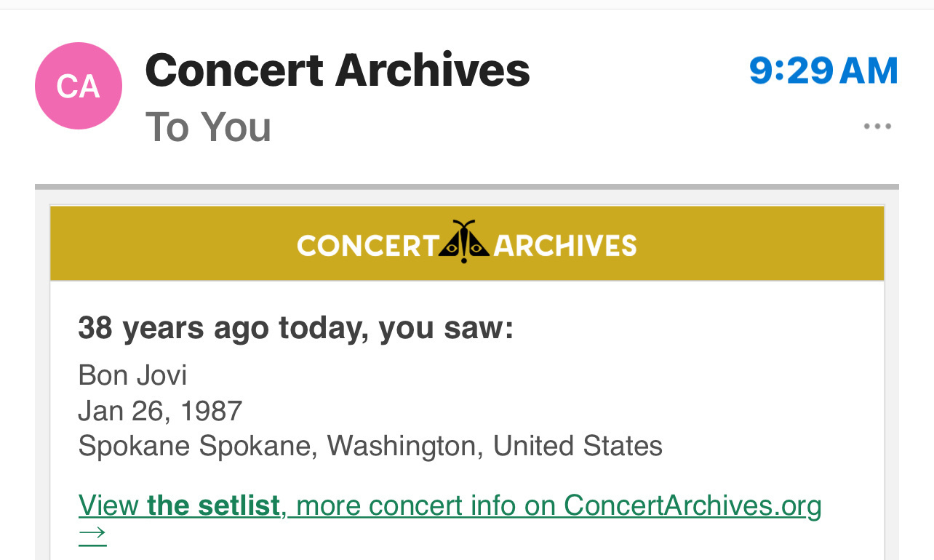Expand sender info by clicking Concert Archives
The width and height of the screenshot is (934, 560).
(x=337, y=69)
